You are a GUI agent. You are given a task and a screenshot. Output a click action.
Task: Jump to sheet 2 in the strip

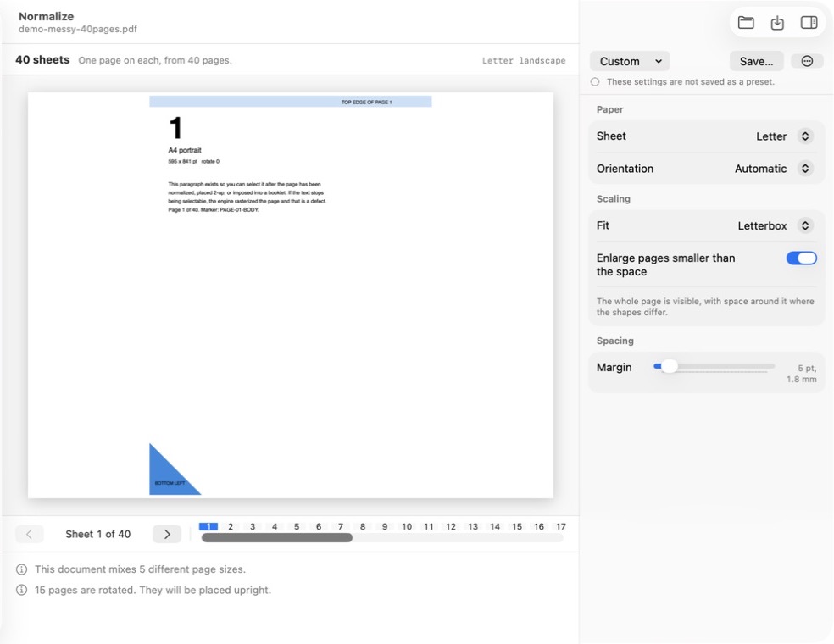click(x=231, y=526)
